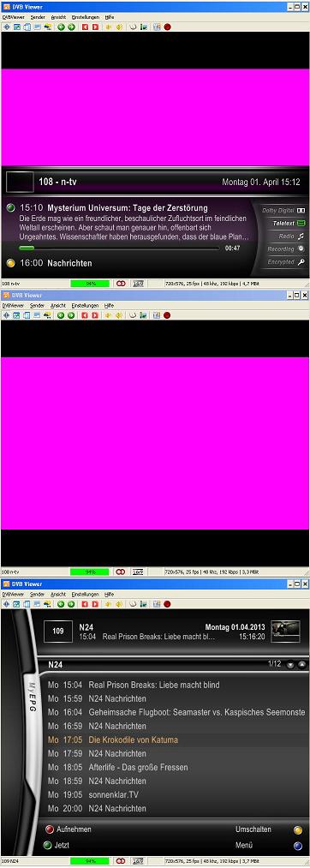This screenshot has width=310, height=868.
Task: Click the EPG page-up arrow next to 1/12
Action: click(x=301, y=665)
